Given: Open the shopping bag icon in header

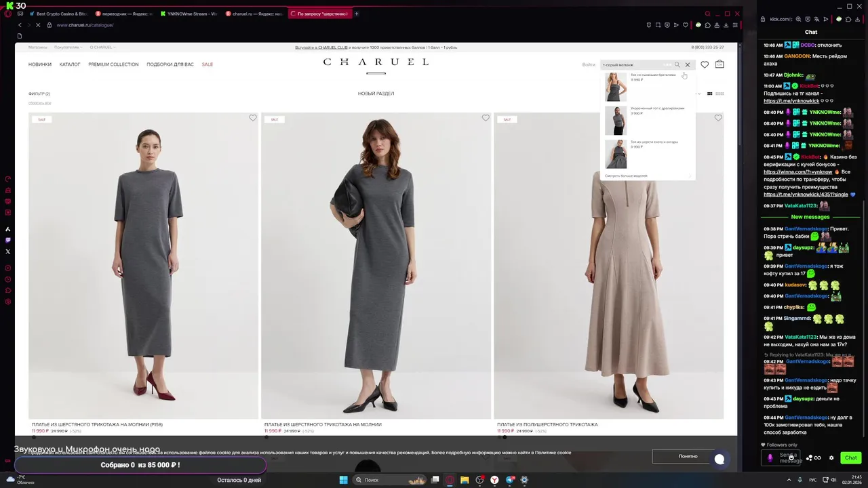Looking at the screenshot, I should pos(719,64).
